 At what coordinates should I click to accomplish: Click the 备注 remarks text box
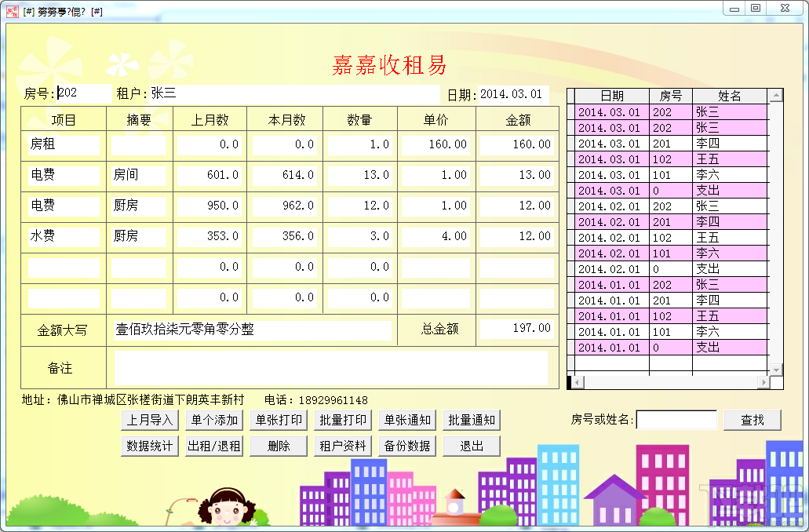(330, 368)
